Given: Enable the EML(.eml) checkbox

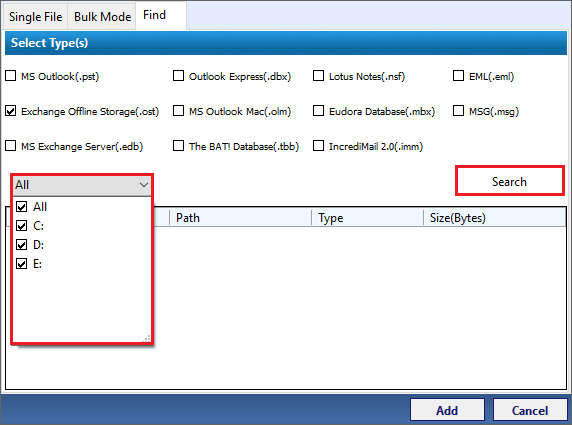Looking at the screenshot, I should coord(459,76).
